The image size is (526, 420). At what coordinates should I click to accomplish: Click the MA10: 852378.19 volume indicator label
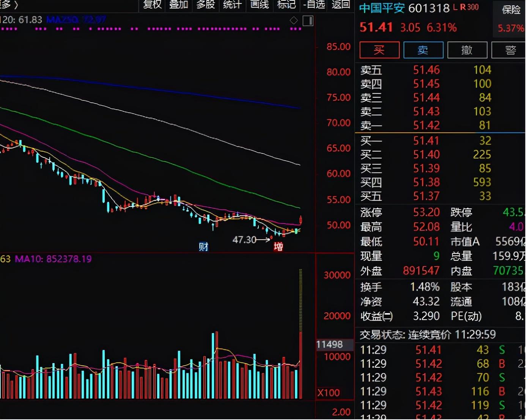(x=53, y=259)
